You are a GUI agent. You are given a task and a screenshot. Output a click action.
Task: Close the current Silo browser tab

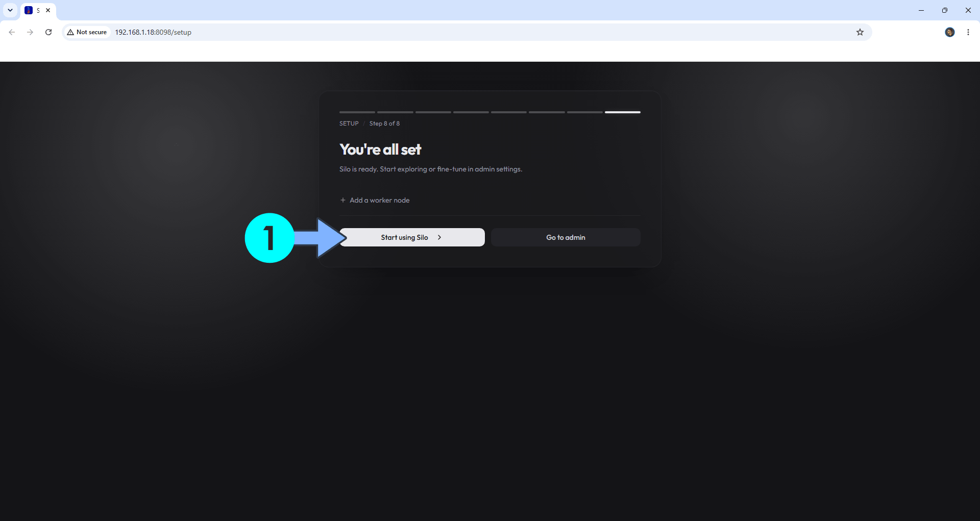pyautogui.click(x=48, y=10)
